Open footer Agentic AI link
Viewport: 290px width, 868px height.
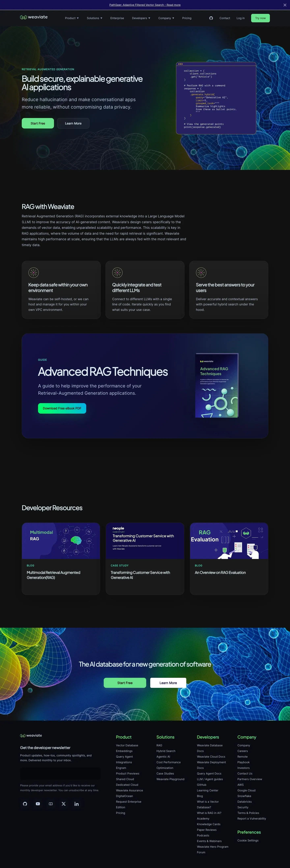tap(163, 756)
